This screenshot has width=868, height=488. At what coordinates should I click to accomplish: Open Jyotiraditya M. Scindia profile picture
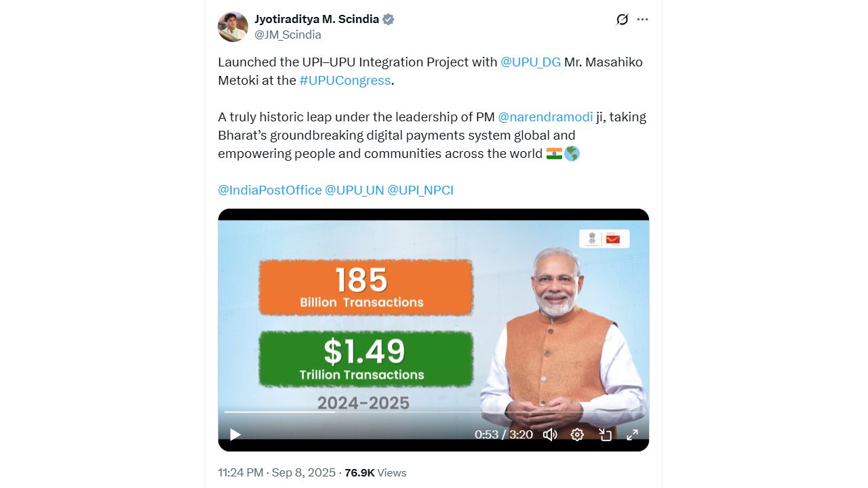tap(233, 26)
